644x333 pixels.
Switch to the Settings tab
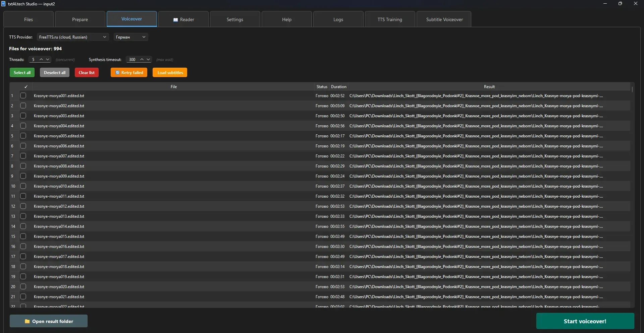point(235,19)
